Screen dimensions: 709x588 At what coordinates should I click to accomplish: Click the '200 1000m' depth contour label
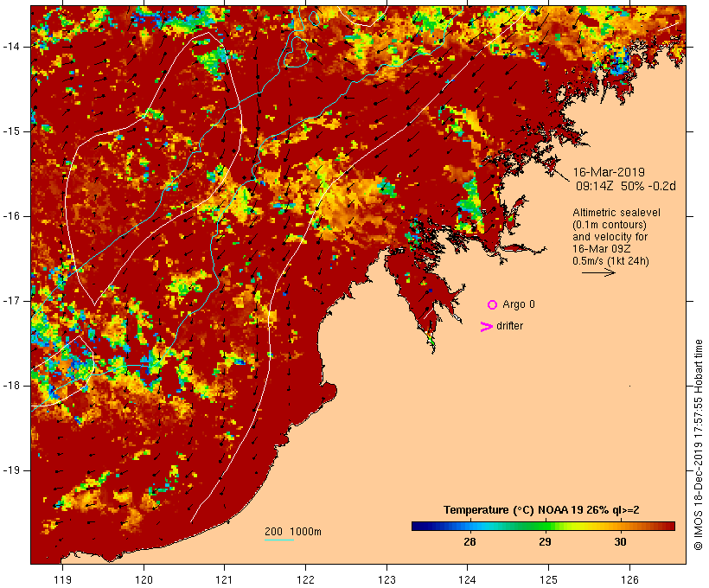pos(293,532)
